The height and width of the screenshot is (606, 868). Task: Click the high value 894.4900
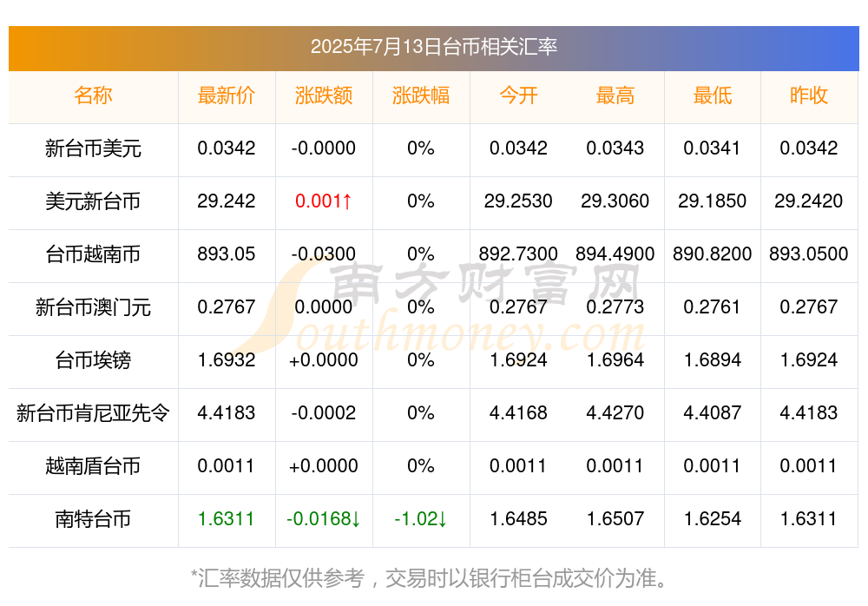coord(615,254)
